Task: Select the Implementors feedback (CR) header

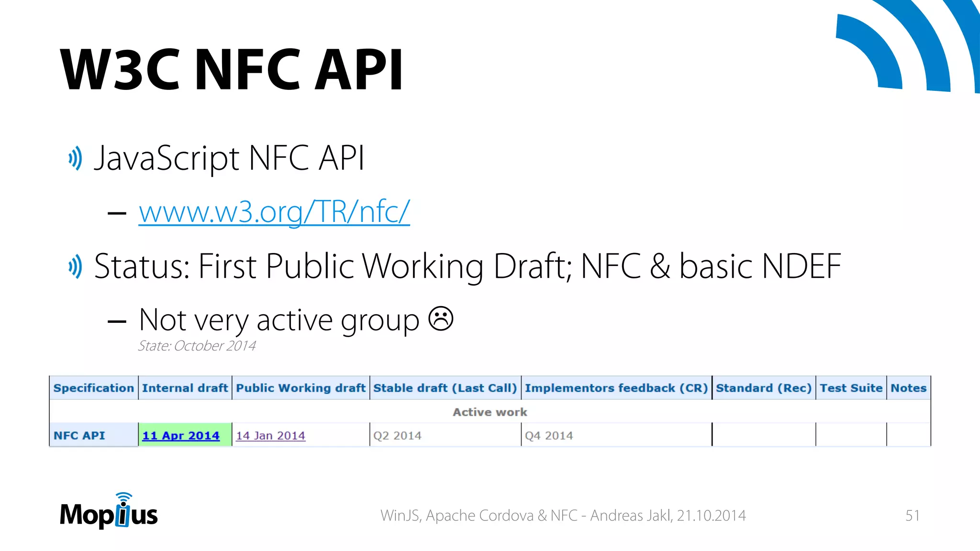Action: click(x=616, y=388)
